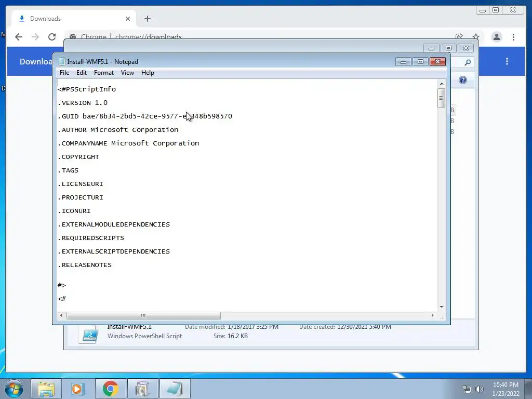This screenshot has width=532, height=399.
Task: Click the Notepad vertical scrollbar up arrow
Action: [442, 84]
